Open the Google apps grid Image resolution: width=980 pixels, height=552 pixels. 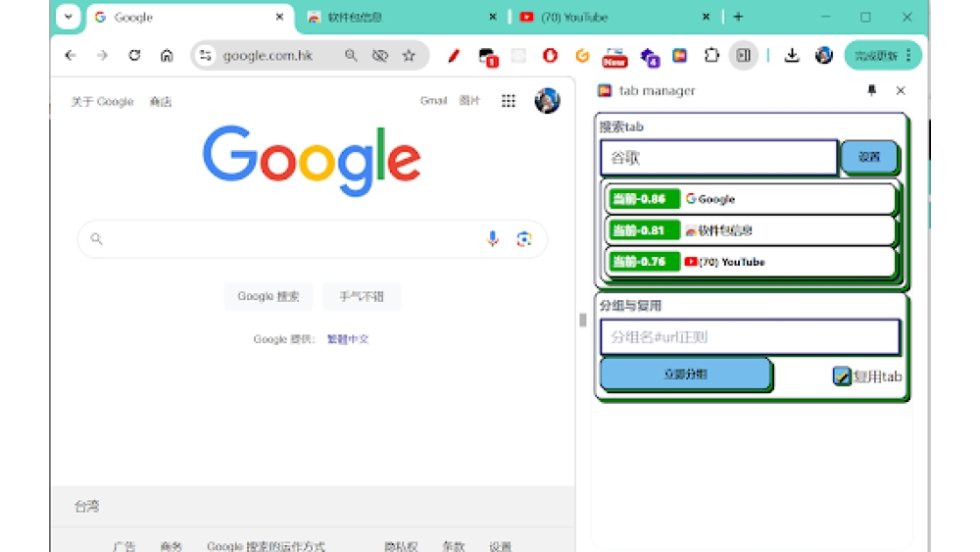click(x=508, y=101)
